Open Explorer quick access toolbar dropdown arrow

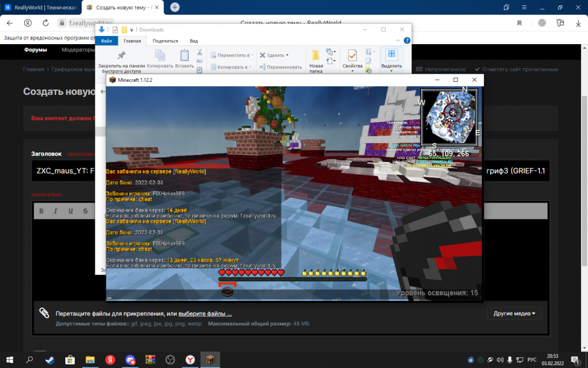[132, 29]
